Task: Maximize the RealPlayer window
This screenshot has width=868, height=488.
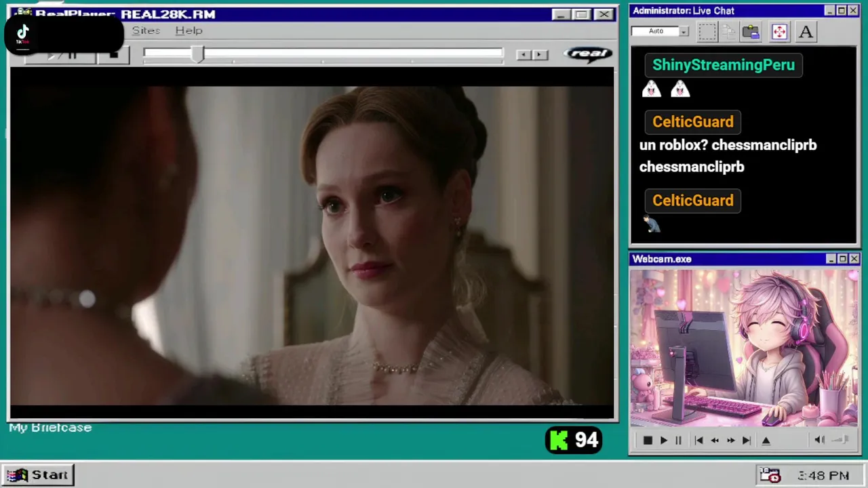Action: click(581, 14)
